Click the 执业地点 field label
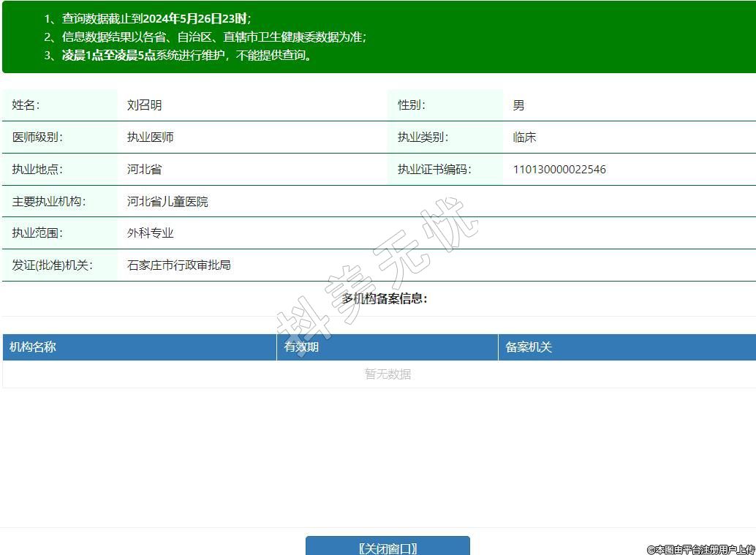 tap(37, 170)
